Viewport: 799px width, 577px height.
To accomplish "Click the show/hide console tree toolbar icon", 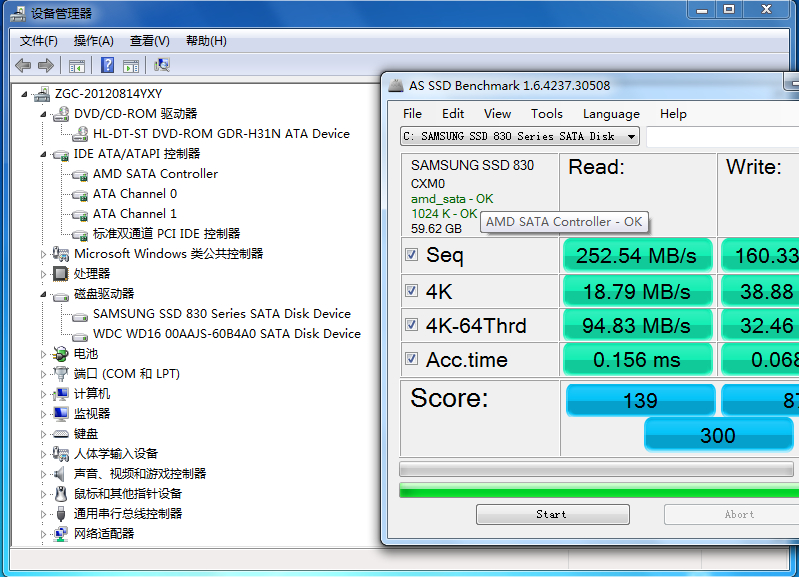I will click(76, 66).
